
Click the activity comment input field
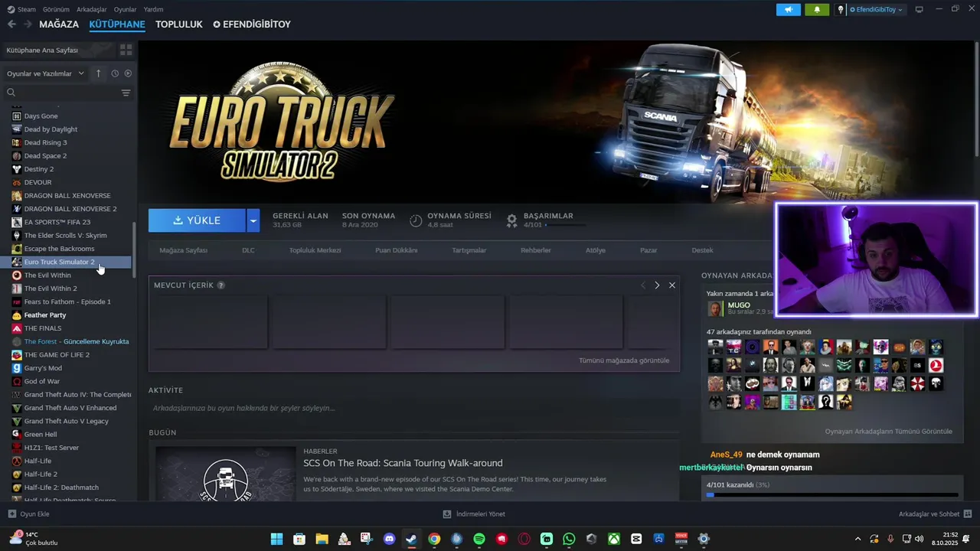(x=413, y=408)
